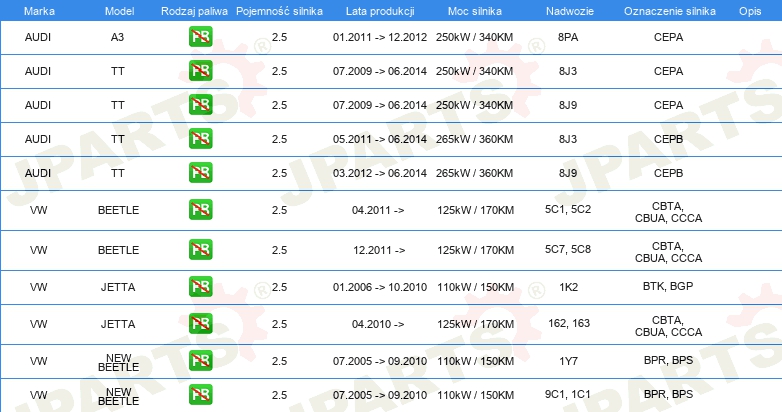Click the fuel icon in the TT 8J3 CEPB row

[200, 139]
